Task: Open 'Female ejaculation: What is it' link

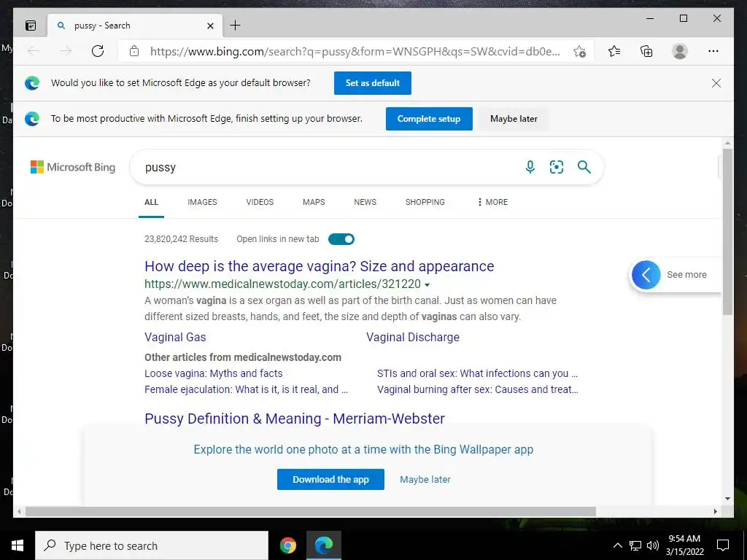Action: [x=246, y=389]
